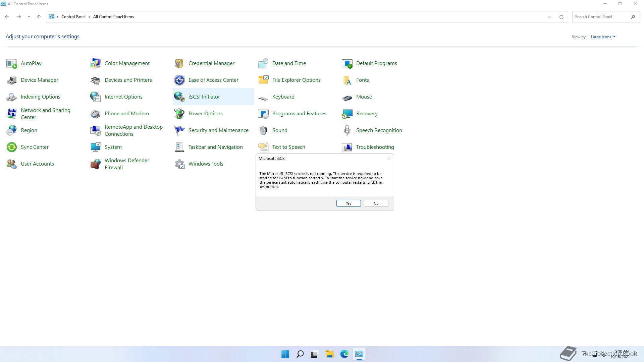The height and width of the screenshot is (362, 644).
Task: Open Security and Maintenance flag icon
Action: point(179,130)
